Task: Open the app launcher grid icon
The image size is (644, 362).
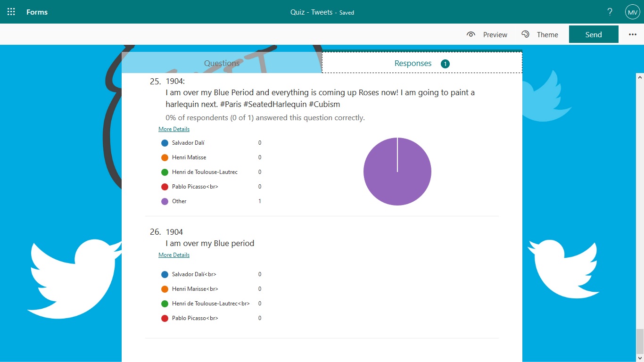Action: pos(11,12)
